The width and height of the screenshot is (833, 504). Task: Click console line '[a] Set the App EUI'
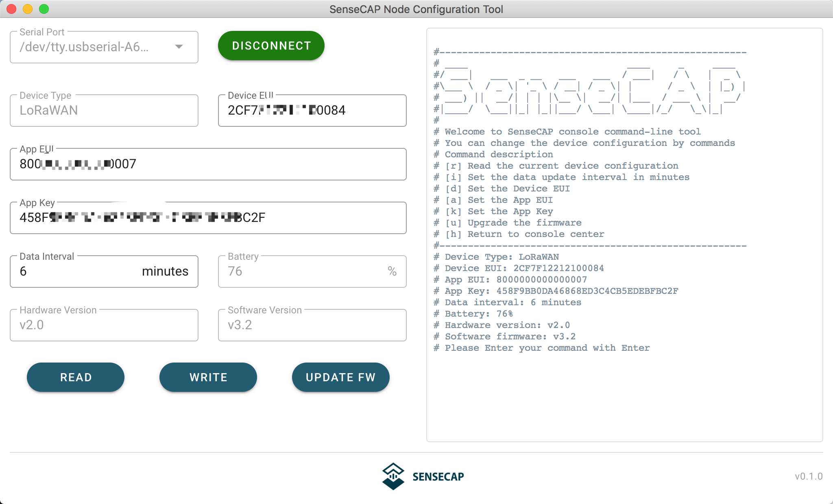pos(493,200)
